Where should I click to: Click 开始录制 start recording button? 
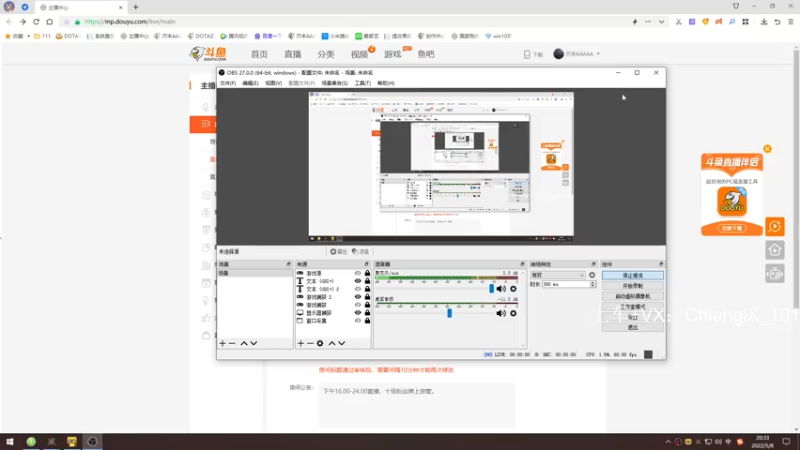click(633, 286)
